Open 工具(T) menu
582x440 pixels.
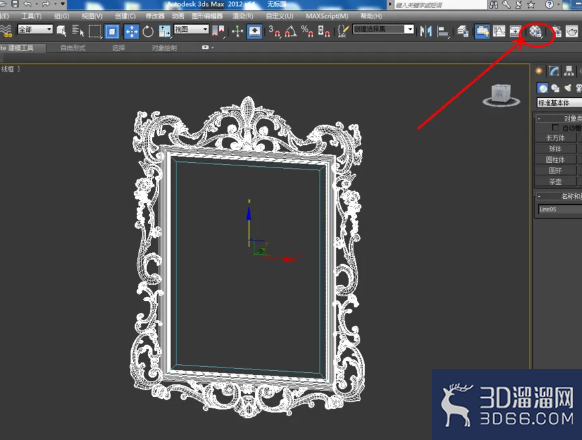[x=31, y=16]
